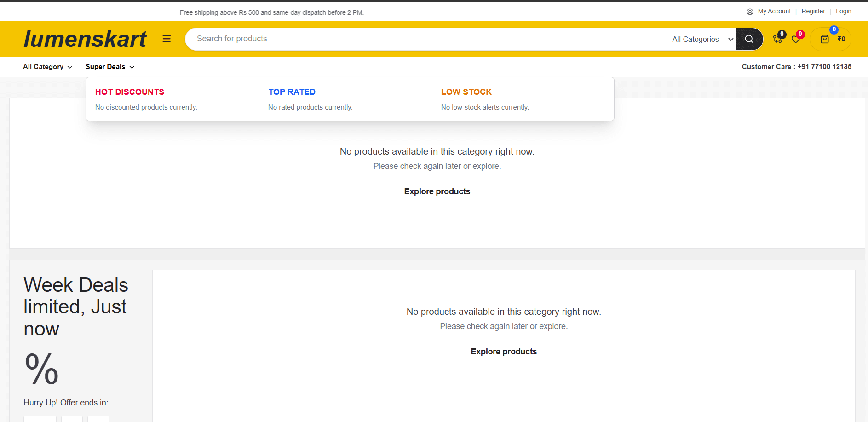
Task: Select the HOT DISCOUNTS heading
Action: tap(130, 92)
